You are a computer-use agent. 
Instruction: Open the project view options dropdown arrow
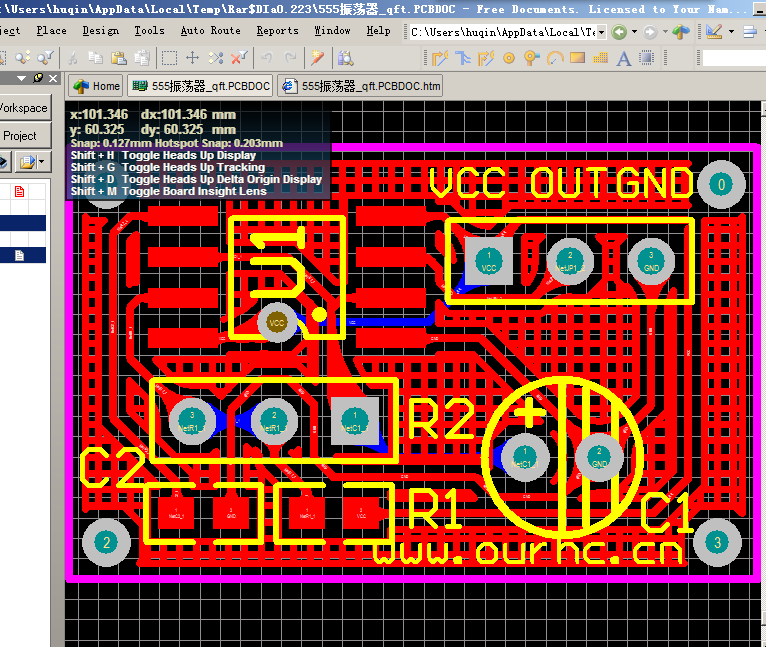coord(42,161)
